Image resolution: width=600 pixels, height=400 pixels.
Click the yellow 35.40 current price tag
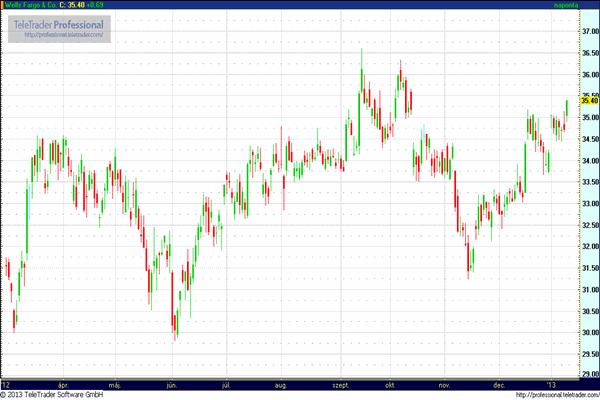[588, 101]
